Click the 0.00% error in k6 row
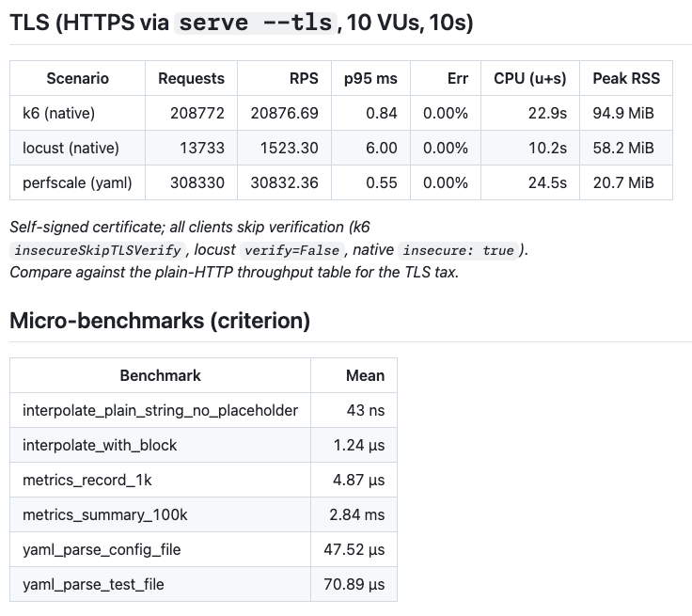The width and height of the screenshot is (692, 616). [x=446, y=113]
